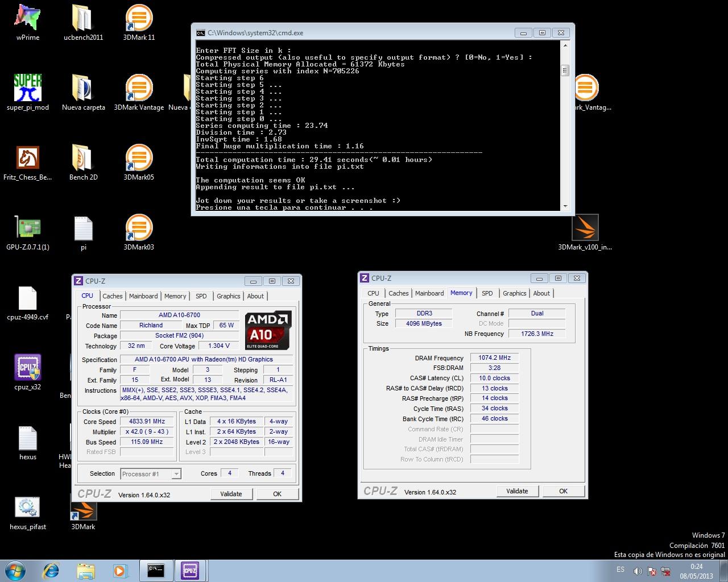Open the SPD tab in left CPU-Z
This screenshot has height=582, width=728.
pyautogui.click(x=201, y=296)
